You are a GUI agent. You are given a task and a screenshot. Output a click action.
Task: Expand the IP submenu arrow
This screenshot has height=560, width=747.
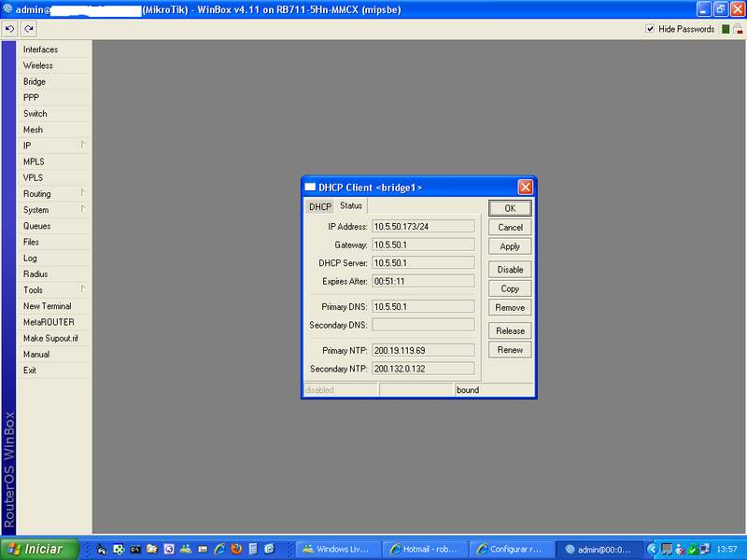click(83, 145)
